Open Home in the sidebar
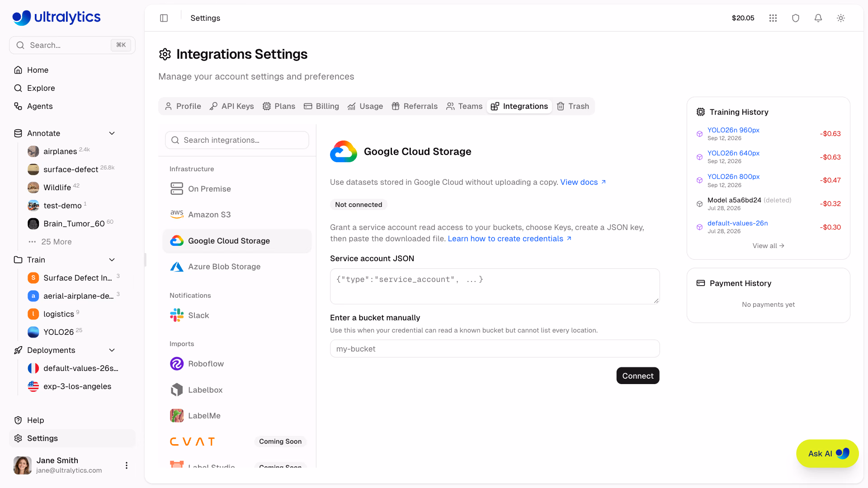This screenshot has height=488, width=868. pos(72,70)
